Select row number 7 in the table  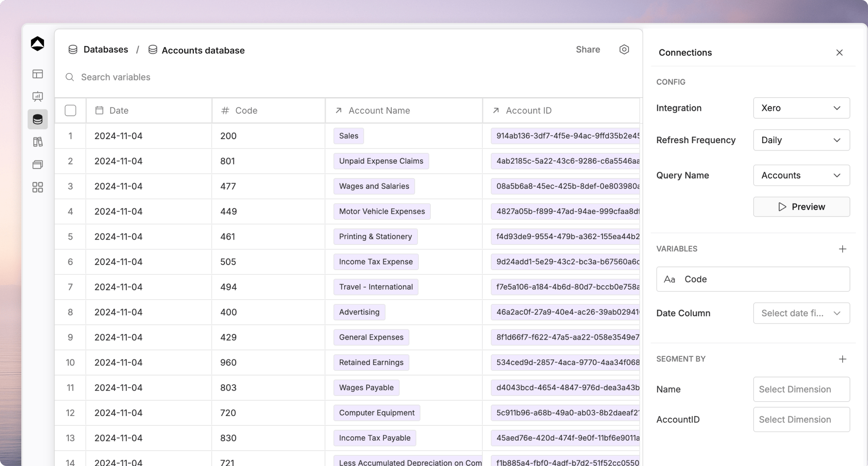click(x=70, y=287)
